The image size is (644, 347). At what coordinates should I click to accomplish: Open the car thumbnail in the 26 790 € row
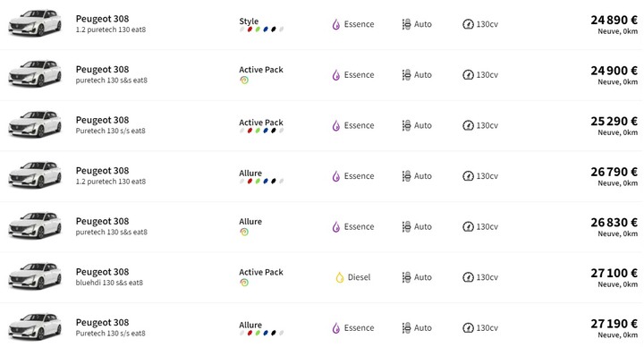(x=35, y=175)
